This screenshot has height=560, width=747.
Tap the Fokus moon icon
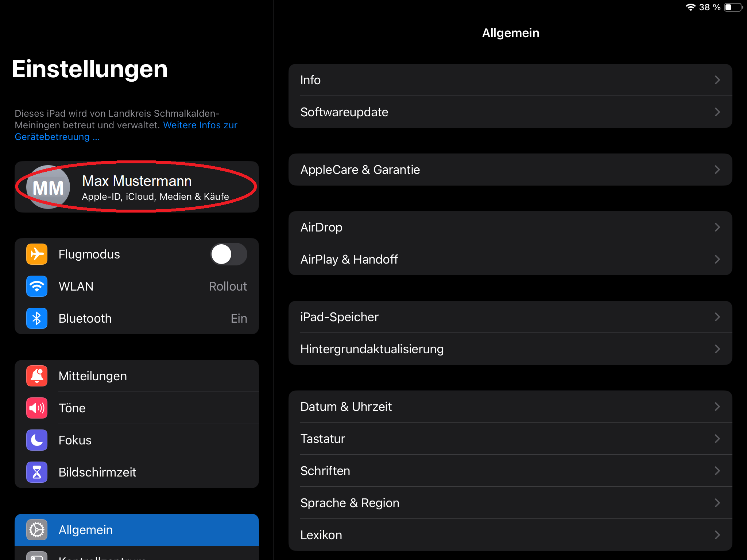tap(37, 440)
